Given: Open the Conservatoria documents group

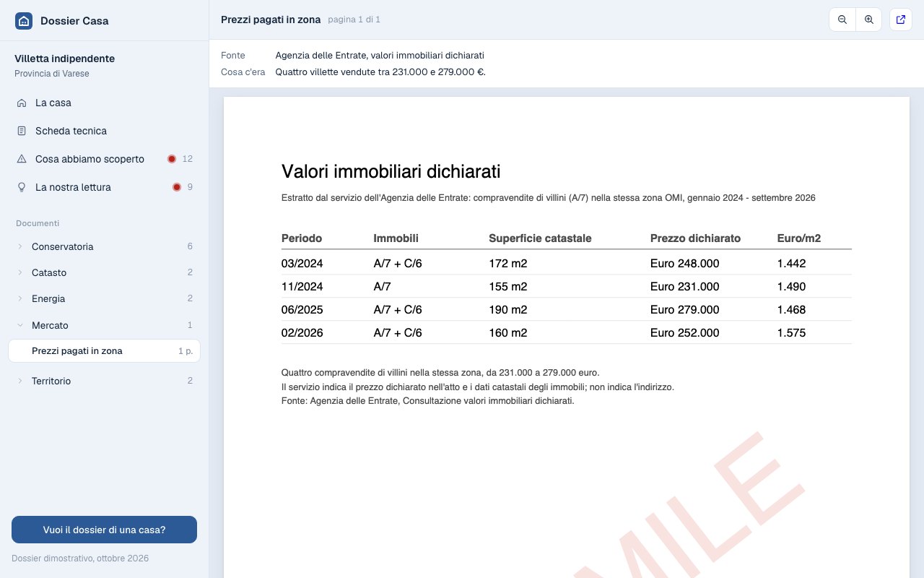Looking at the screenshot, I should (x=104, y=246).
